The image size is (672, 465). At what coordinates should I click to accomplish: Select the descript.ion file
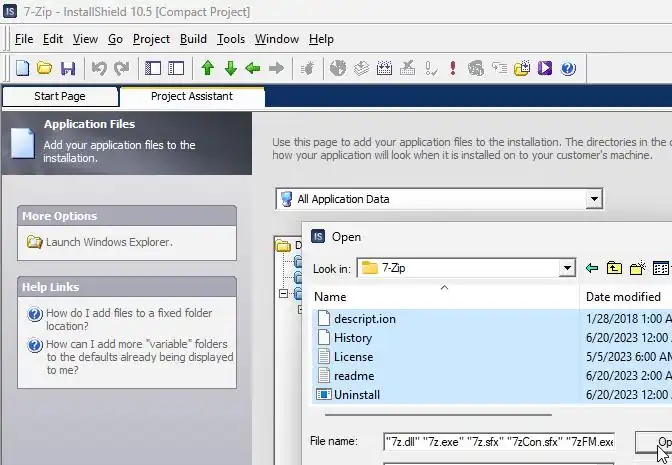[365, 319]
